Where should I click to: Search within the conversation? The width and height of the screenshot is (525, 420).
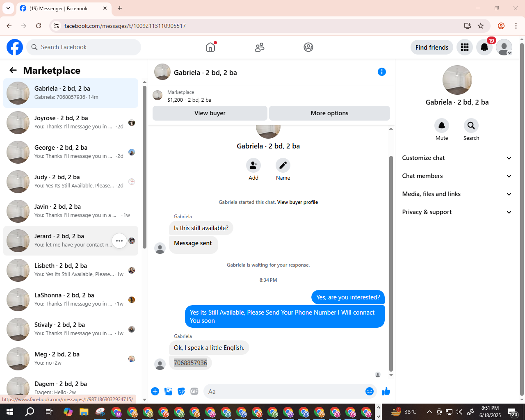point(471,126)
